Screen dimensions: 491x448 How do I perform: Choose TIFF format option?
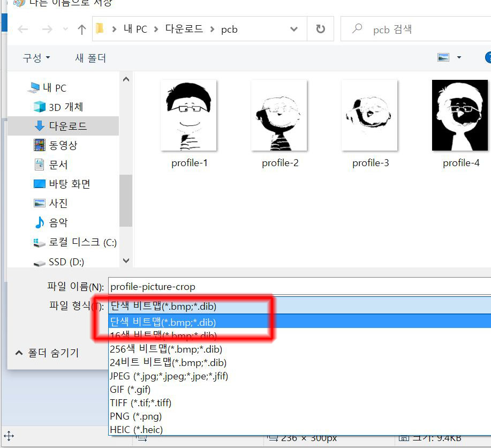pos(300,403)
